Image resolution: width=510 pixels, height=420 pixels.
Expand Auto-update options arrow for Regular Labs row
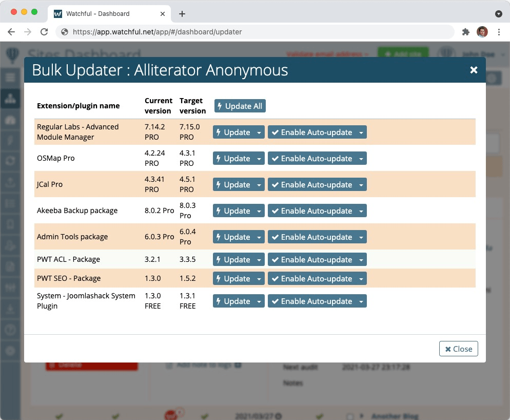pyautogui.click(x=361, y=132)
